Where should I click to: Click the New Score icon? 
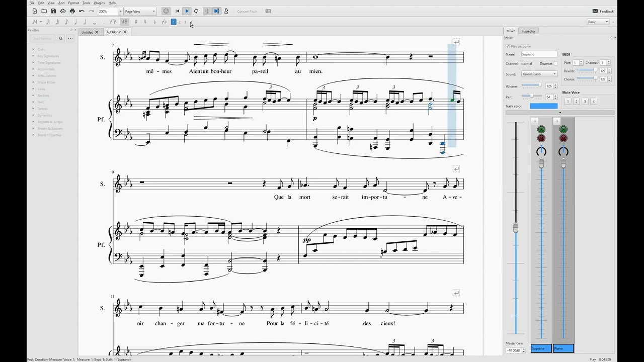[x=35, y=11]
